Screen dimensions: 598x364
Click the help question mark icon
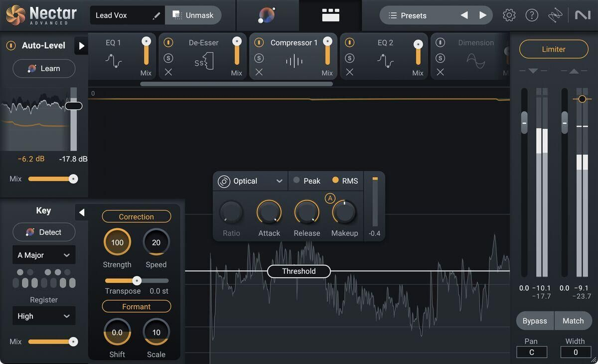(x=532, y=15)
